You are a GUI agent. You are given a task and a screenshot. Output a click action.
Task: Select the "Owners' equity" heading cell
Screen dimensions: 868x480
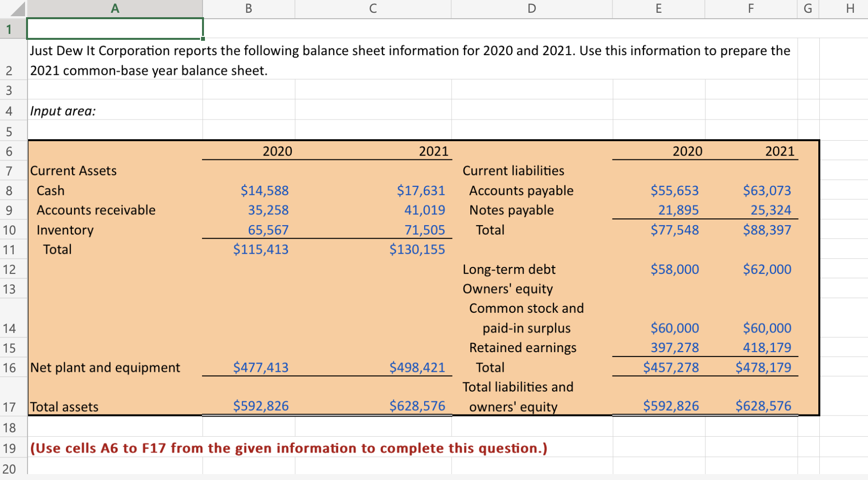click(x=507, y=289)
